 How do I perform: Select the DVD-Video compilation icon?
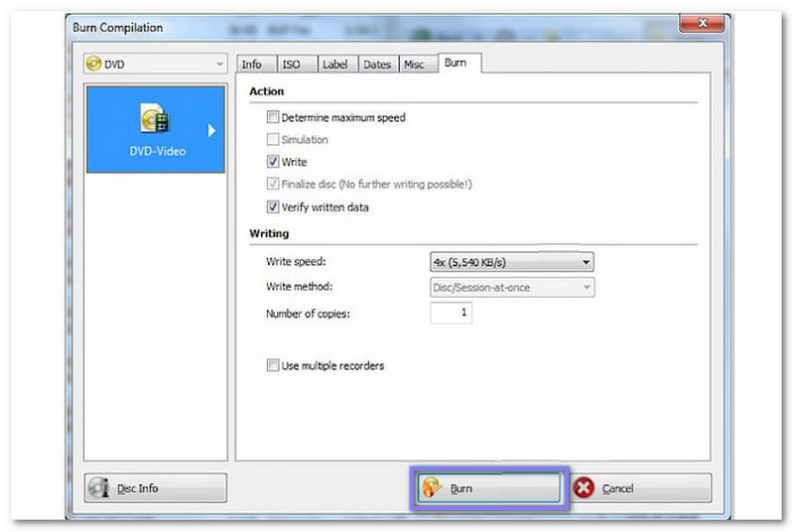[155, 118]
